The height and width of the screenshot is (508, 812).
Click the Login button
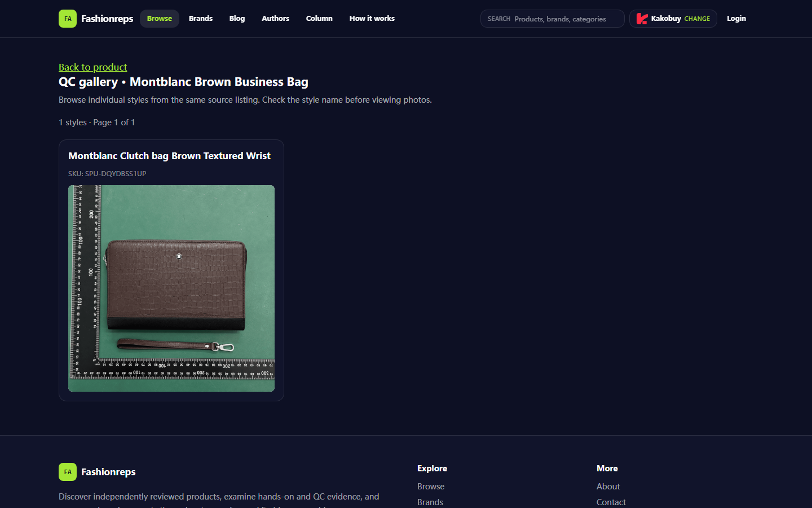point(736,19)
